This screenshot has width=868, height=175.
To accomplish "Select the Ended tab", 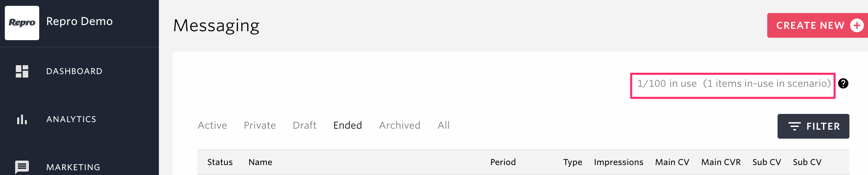I will click(x=347, y=125).
